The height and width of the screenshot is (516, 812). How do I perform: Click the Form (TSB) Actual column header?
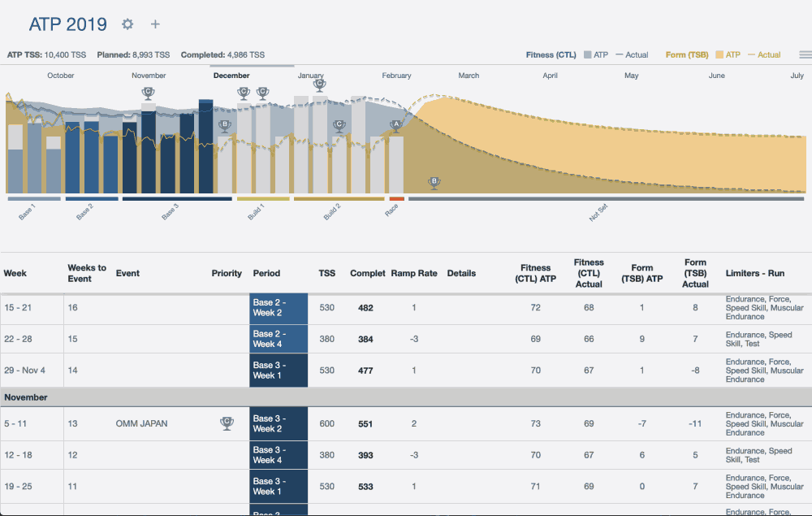tap(695, 273)
